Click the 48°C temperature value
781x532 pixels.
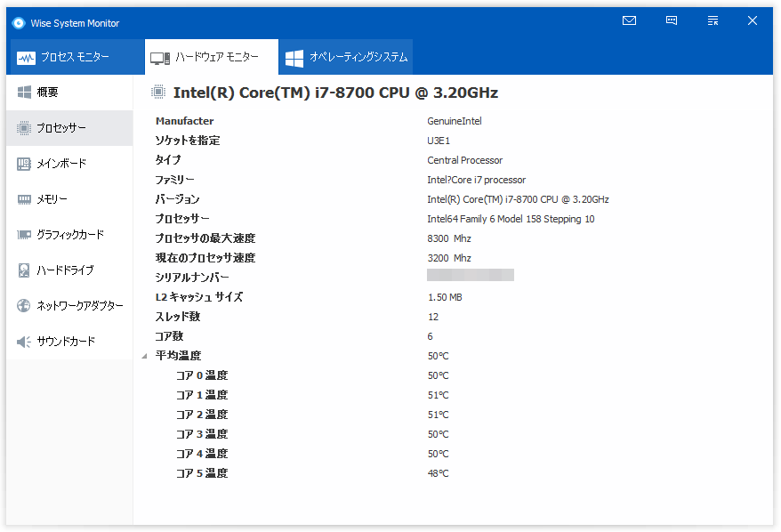[x=438, y=473]
